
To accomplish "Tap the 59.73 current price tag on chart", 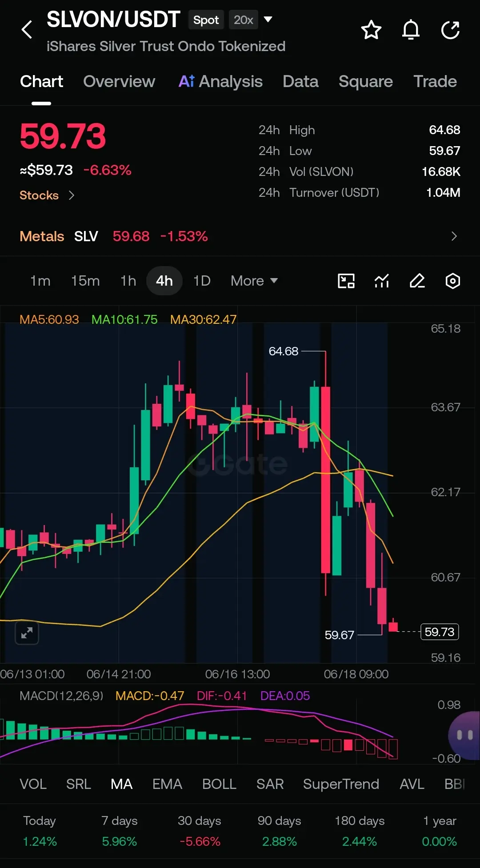I will [x=440, y=632].
